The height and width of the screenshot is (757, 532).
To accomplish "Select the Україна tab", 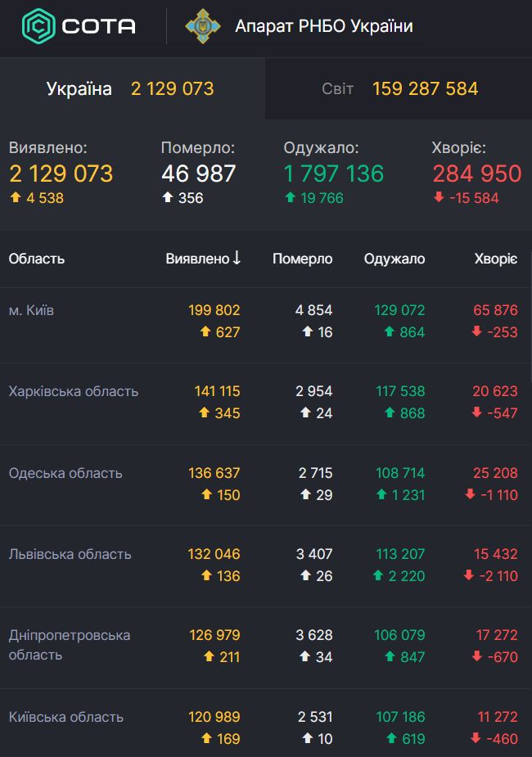I will pyautogui.click(x=131, y=88).
